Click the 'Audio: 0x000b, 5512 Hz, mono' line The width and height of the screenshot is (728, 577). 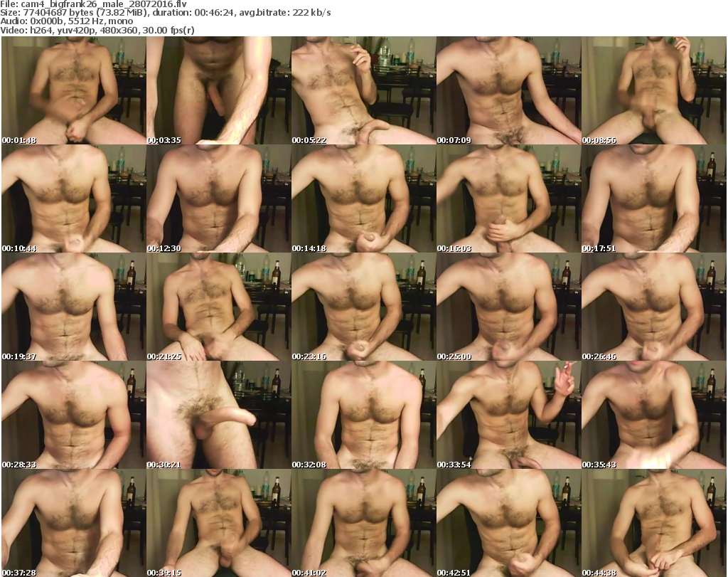tap(66, 21)
